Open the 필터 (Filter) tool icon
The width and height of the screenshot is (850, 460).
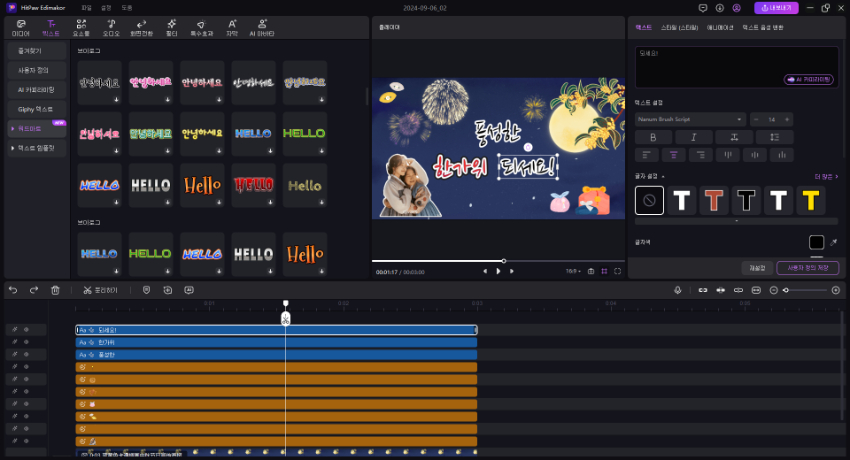coord(172,26)
